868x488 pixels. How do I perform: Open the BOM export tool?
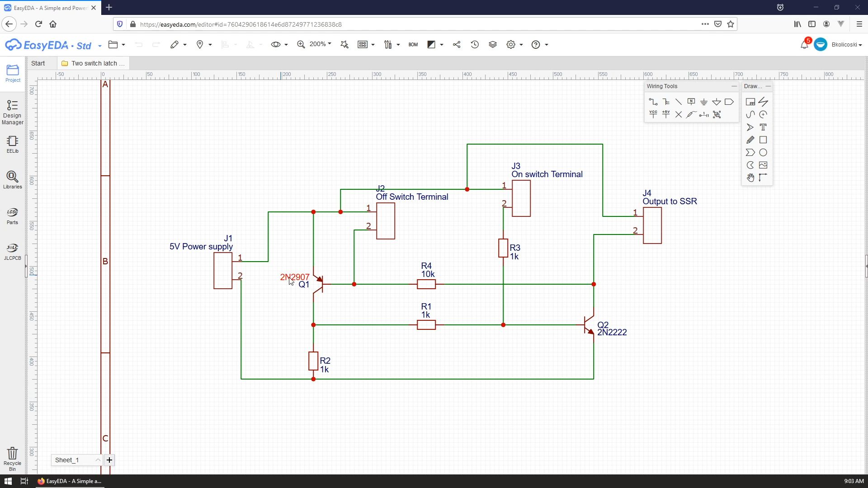pos(413,44)
